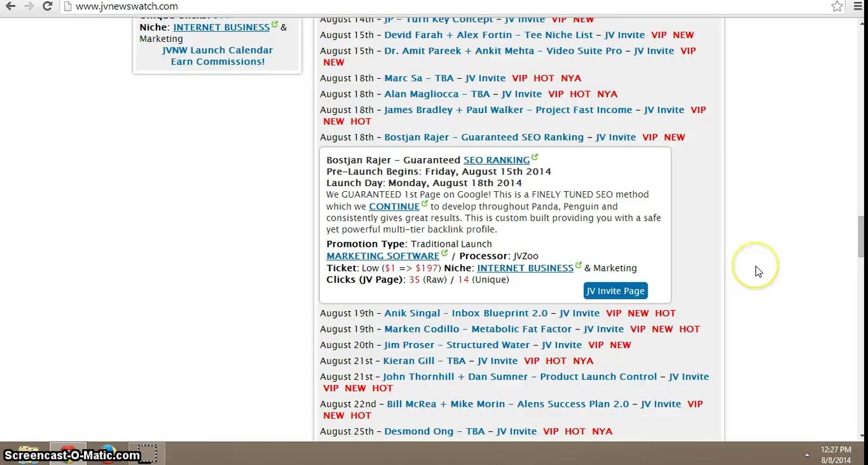Open JV Invite link for Video Suite Pro
This screenshot has height=465, width=868.
click(x=654, y=51)
